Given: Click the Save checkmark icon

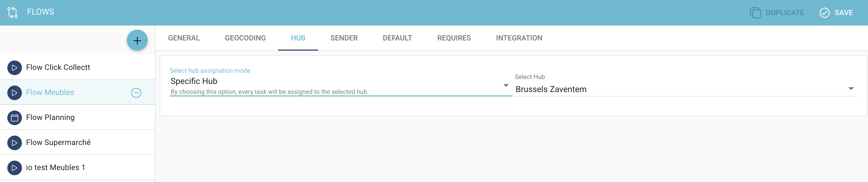Looking at the screenshot, I should pyautogui.click(x=824, y=13).
